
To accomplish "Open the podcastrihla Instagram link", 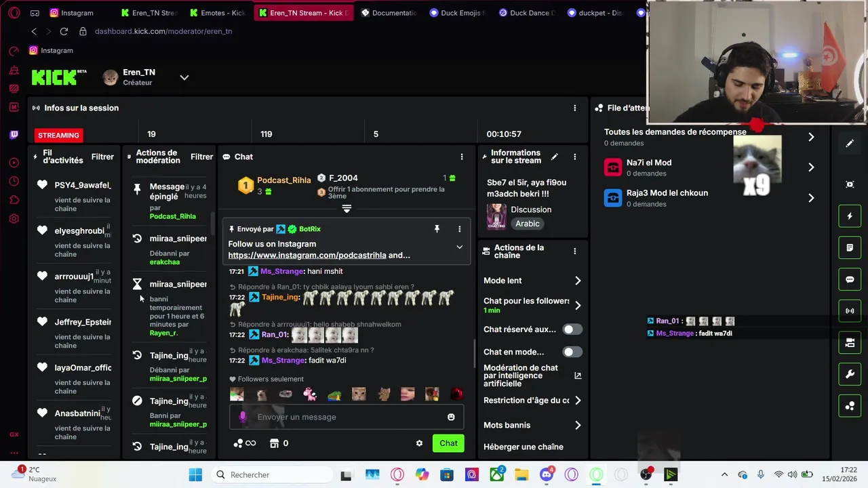I will tap(307, 256).
